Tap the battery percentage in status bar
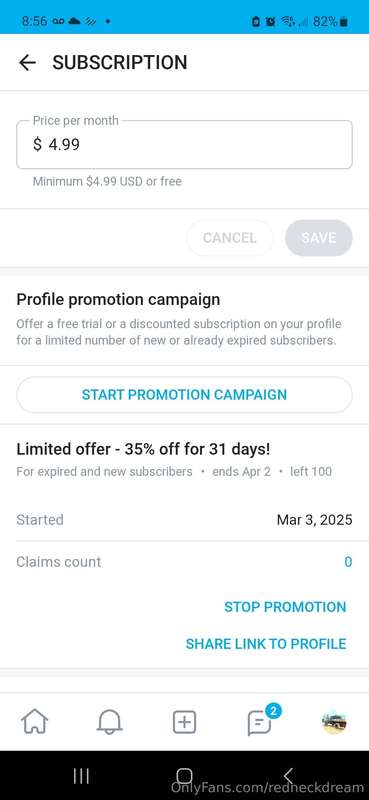 click(325, 21)
